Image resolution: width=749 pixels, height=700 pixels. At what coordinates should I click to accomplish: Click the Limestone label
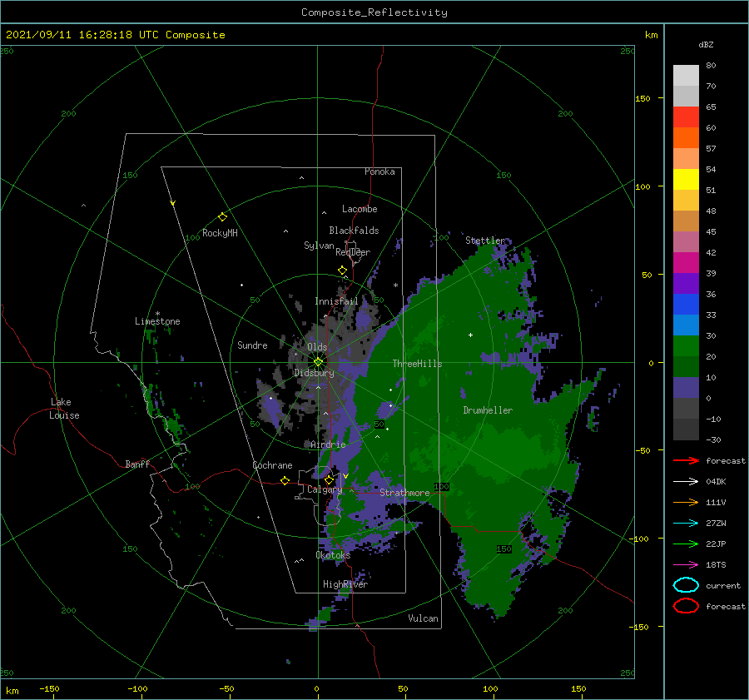click(157, 321)
